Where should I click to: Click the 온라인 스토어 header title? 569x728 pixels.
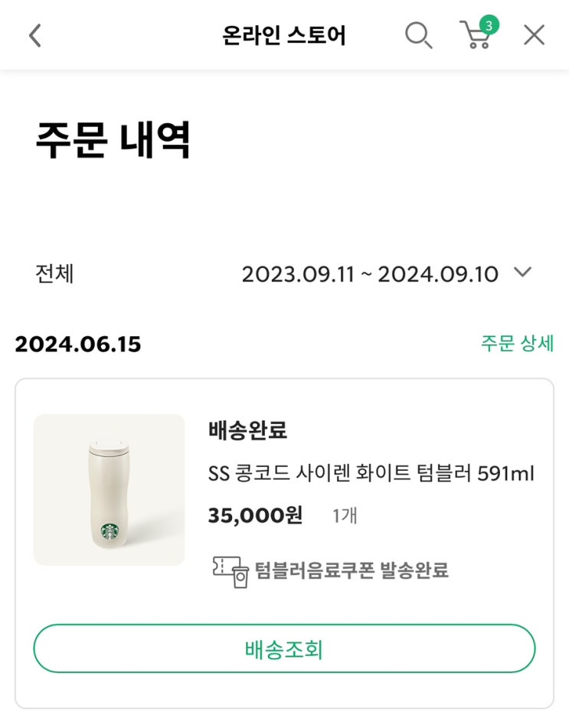[284, 35]
